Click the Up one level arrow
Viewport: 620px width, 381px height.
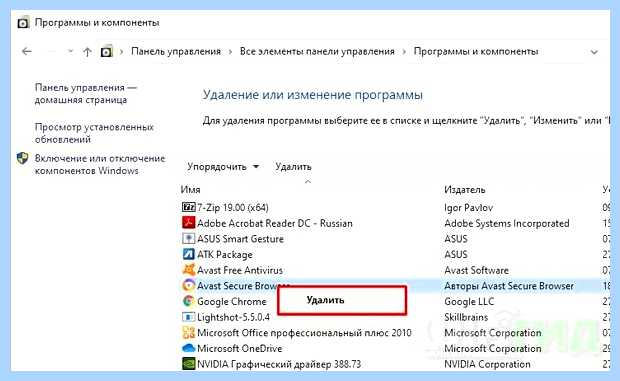click(87, 52)
